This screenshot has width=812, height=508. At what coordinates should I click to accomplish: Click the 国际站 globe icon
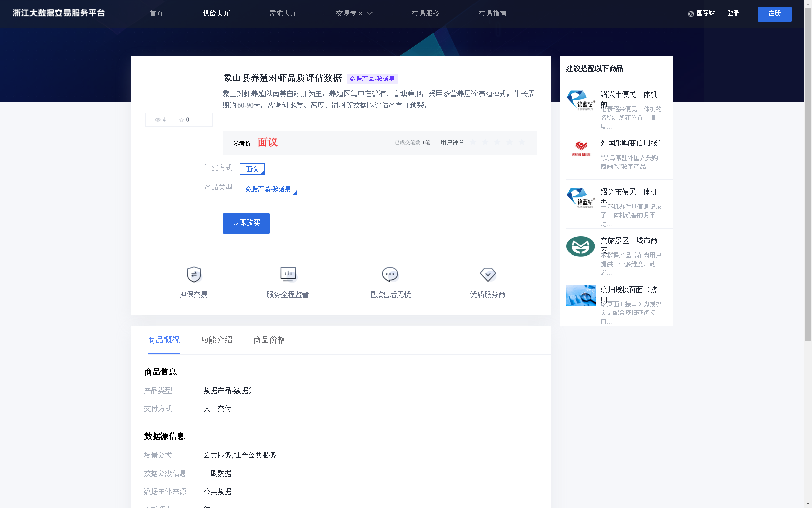coord(691,14)
